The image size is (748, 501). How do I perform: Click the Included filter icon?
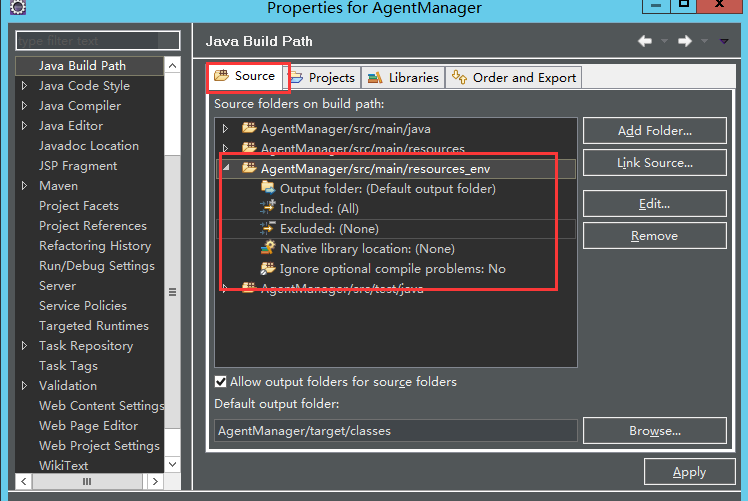tap(268, 208)
